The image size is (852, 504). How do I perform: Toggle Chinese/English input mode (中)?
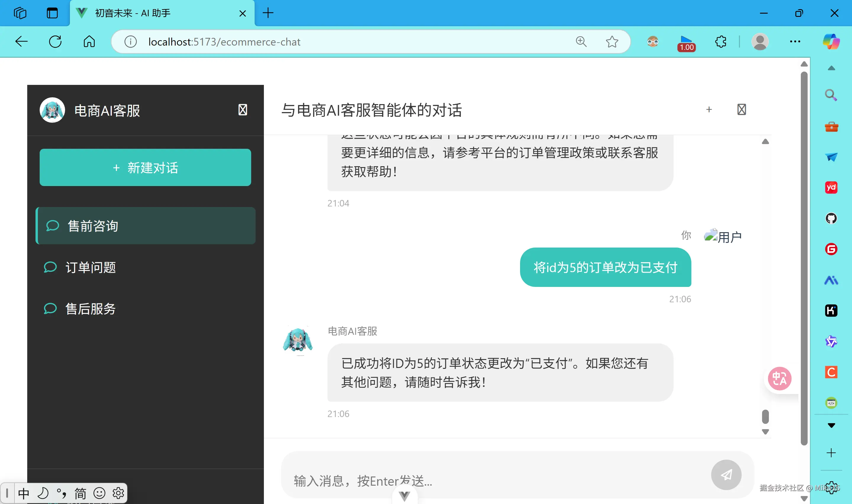click(24, 493)
